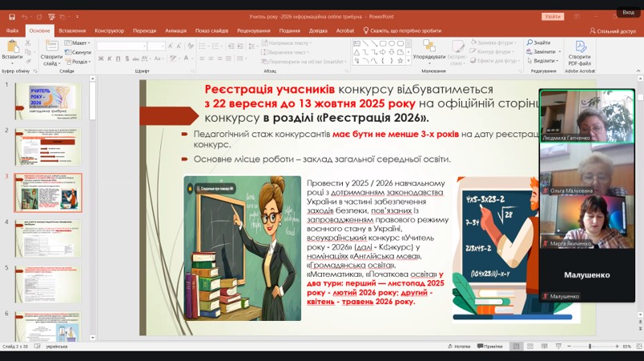Image resolution: width=644 pixels, height=361 pixels.
Task: Click the Спільний доступ share button
Action: (x=613, y=30)
